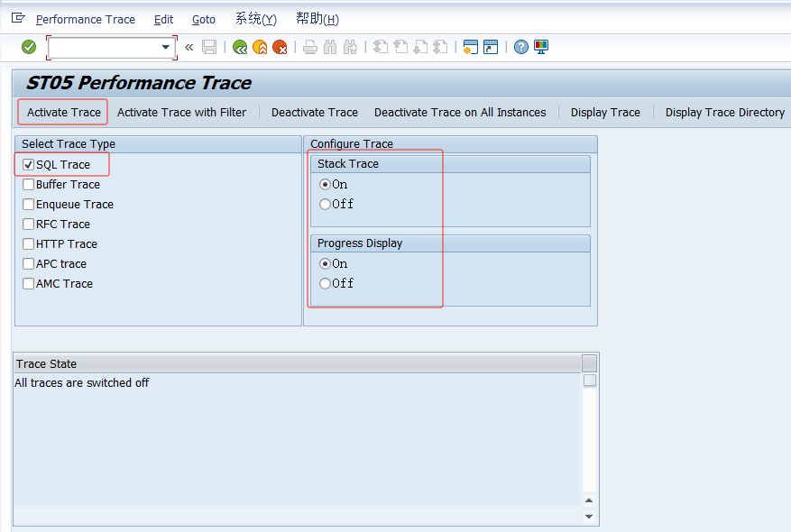This screenshot has width=791, height=532.
Task: Open the Goto menu
Action: (203, 19)
